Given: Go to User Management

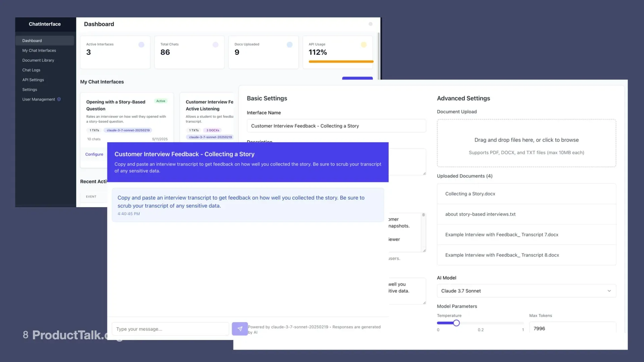Looking at the screenshot, I should (x=39, y=99).
